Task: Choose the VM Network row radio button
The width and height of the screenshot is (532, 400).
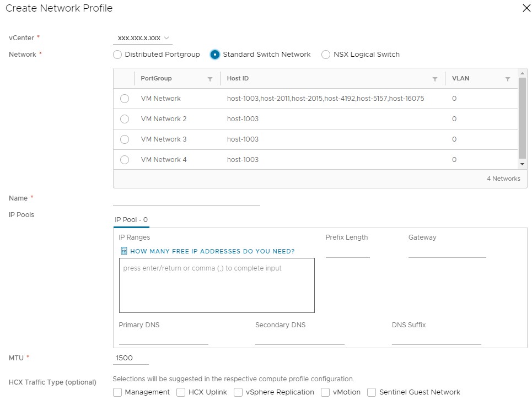Action: pyautogui.click(x=125, y=99)
